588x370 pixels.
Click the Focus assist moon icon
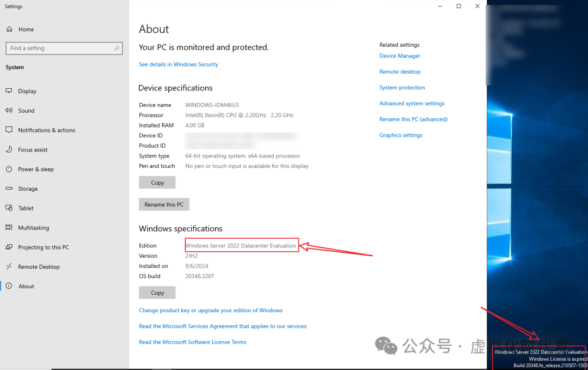click(x=9, y=149)
